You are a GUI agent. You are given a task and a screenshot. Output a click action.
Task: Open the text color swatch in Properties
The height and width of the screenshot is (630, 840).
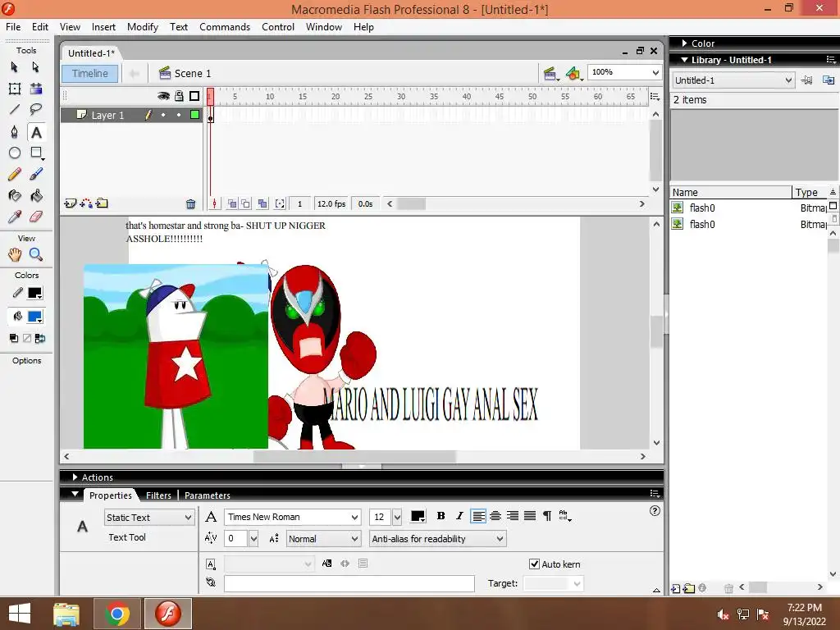tap(418, 517)
